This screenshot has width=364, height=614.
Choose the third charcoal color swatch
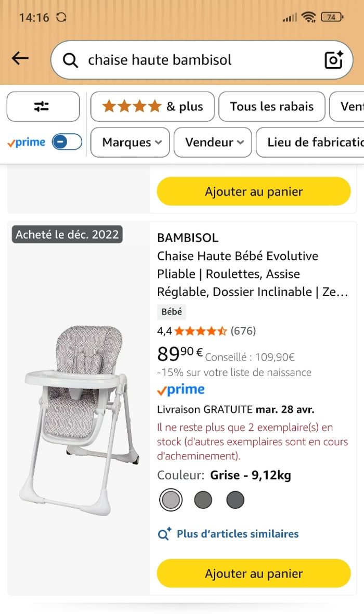235,500
